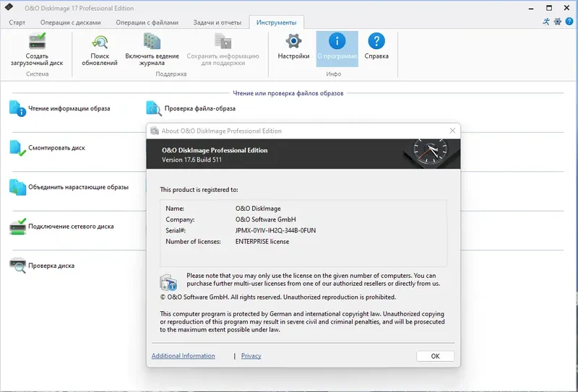Image resolution: width=578 pixels, height=392 pixels.
Task: Click the app diamond icon in title bar
Action: click(x=9, y=7)
